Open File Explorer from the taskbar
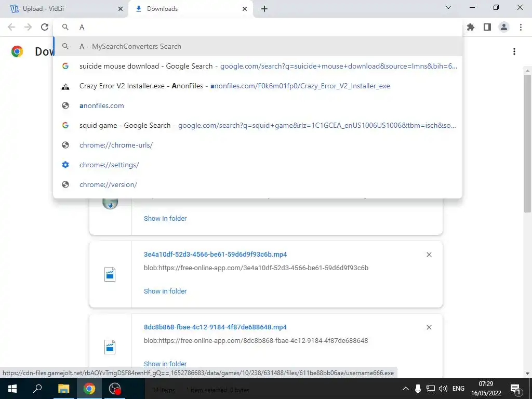Viewport: 532px width, 399px height. 63,389
